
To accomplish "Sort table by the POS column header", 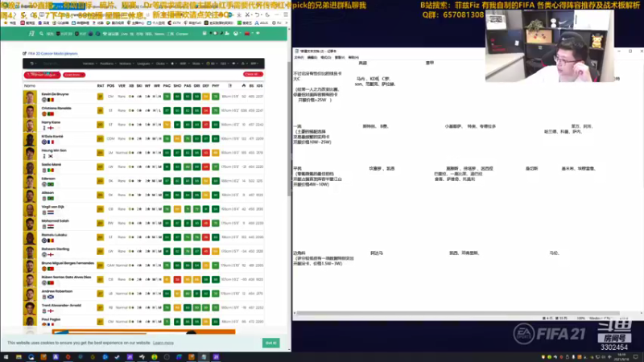I will (110, 86).
